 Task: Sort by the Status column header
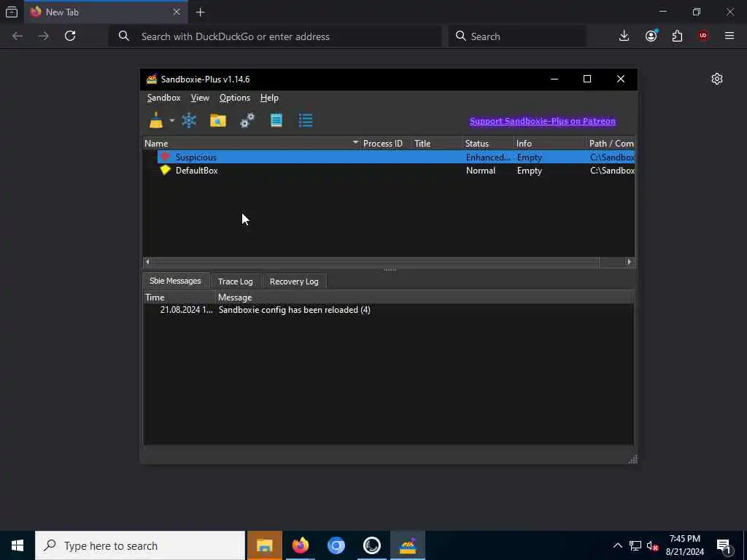[x=488, y=144]
